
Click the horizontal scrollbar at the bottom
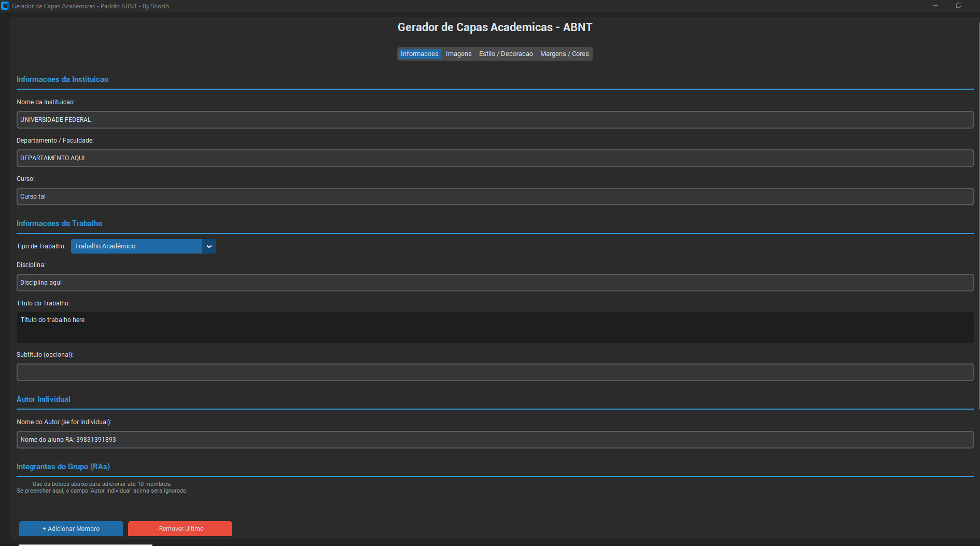[x=86, y=544]
